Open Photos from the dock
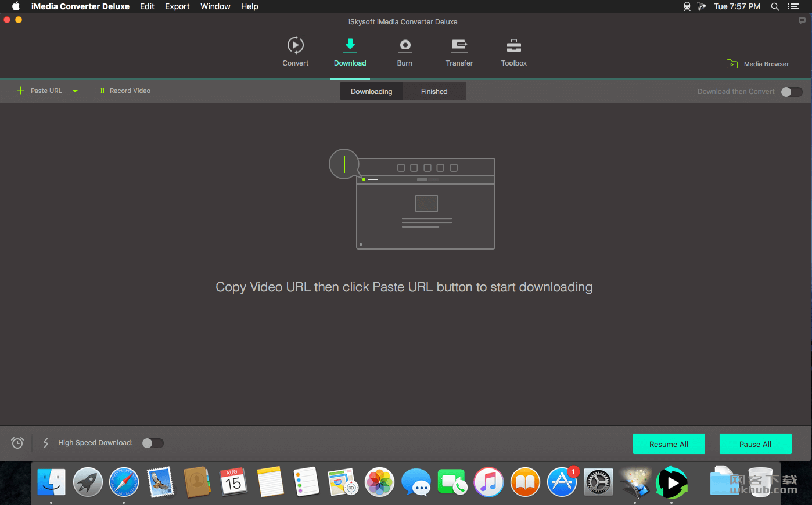The height and width of the screenshot is (505, 812). (x=379, y=482)
